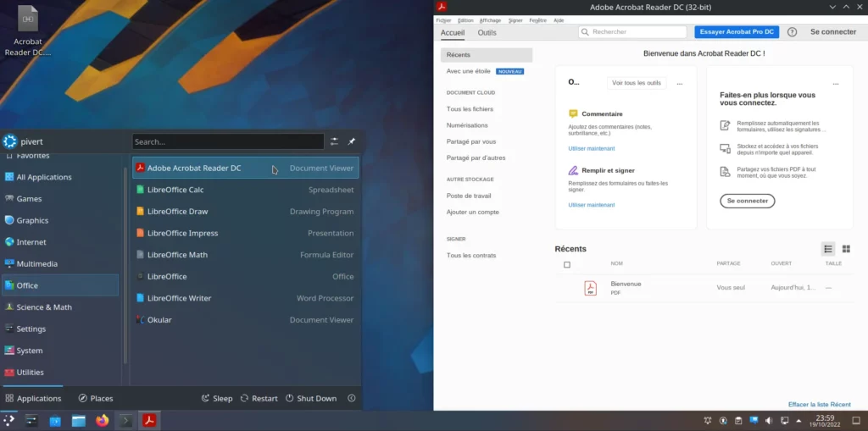The width and height of the screenshot is (868, 431).
Task: Open the Signer menu in Acrobat
Action: point(515,20)
